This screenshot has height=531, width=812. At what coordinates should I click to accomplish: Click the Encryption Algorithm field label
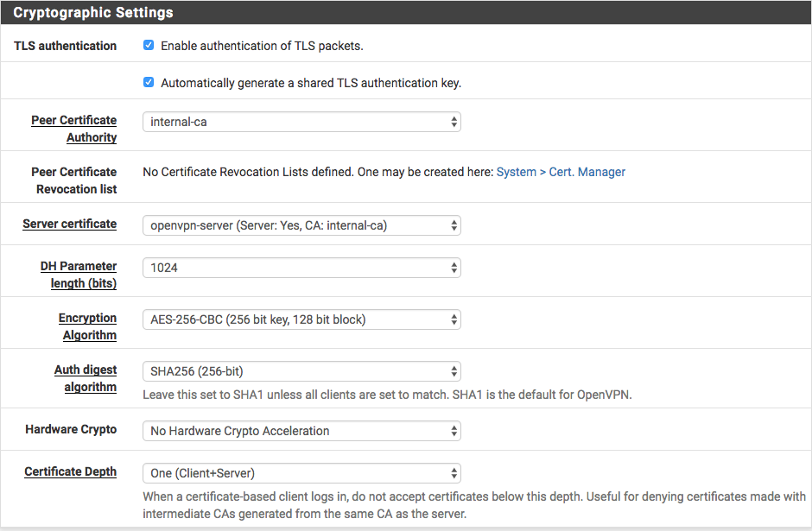(88, 326)
